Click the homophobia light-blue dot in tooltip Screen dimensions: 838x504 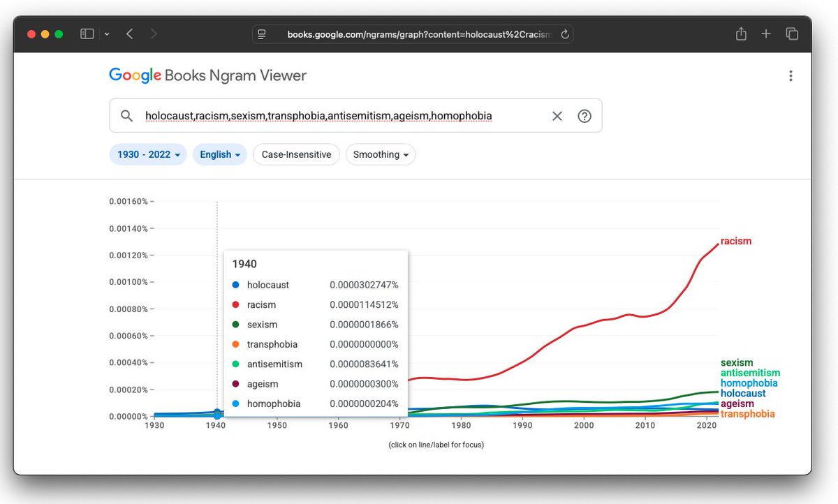235,403
